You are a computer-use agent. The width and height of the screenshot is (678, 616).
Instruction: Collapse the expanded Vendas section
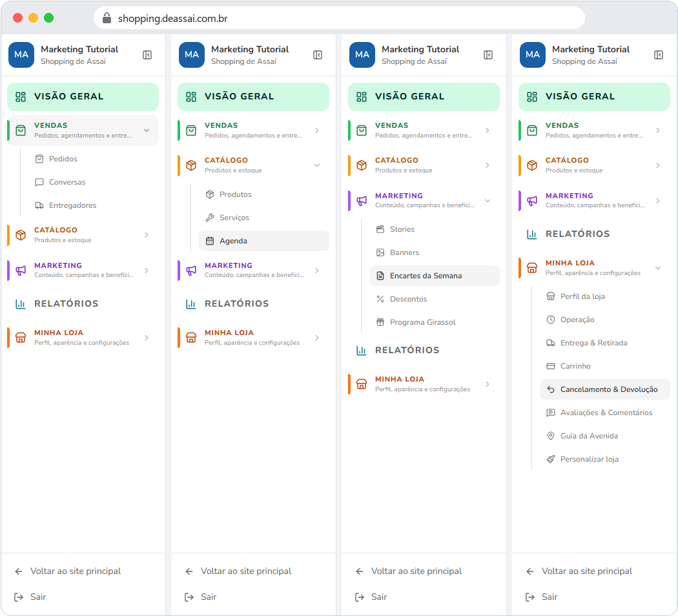click(x=147, y=130)
